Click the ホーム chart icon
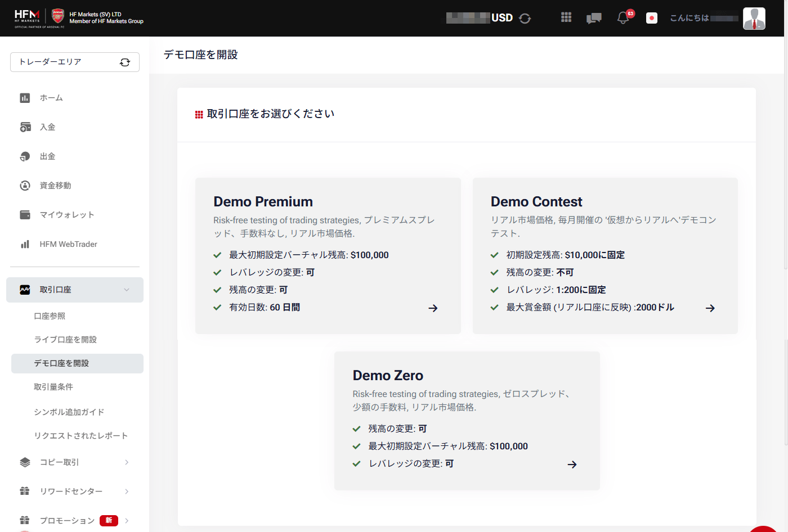The width and height of the screenshot is (788, 532). (25, 98)
